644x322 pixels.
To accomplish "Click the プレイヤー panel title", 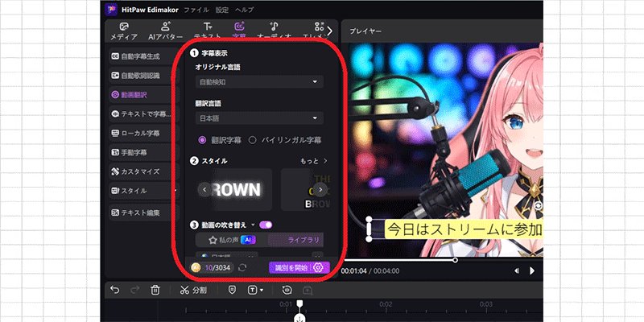I will (x=365, y=31).
